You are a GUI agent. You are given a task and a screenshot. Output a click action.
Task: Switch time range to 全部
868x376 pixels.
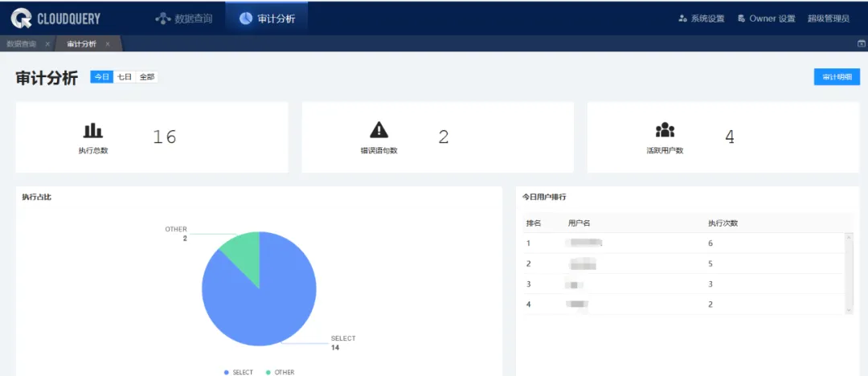[146, 77]
